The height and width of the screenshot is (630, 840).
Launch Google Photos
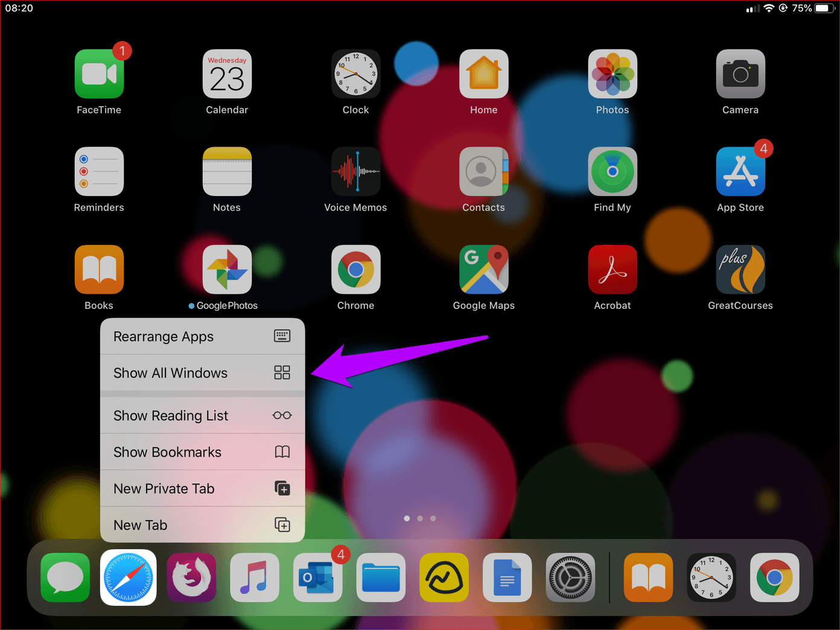[227, 269]
